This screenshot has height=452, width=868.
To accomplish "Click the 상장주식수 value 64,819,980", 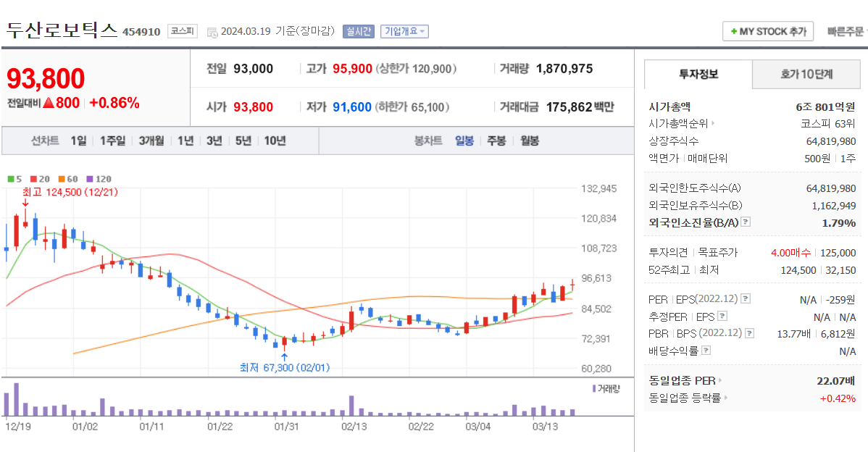I will tap(831, 141).
